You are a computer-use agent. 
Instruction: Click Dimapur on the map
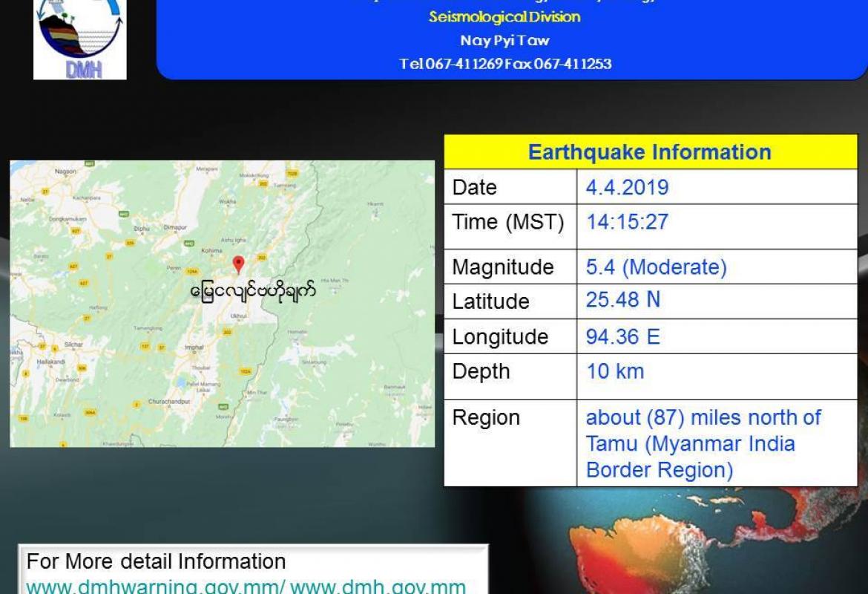coord(175,227)
